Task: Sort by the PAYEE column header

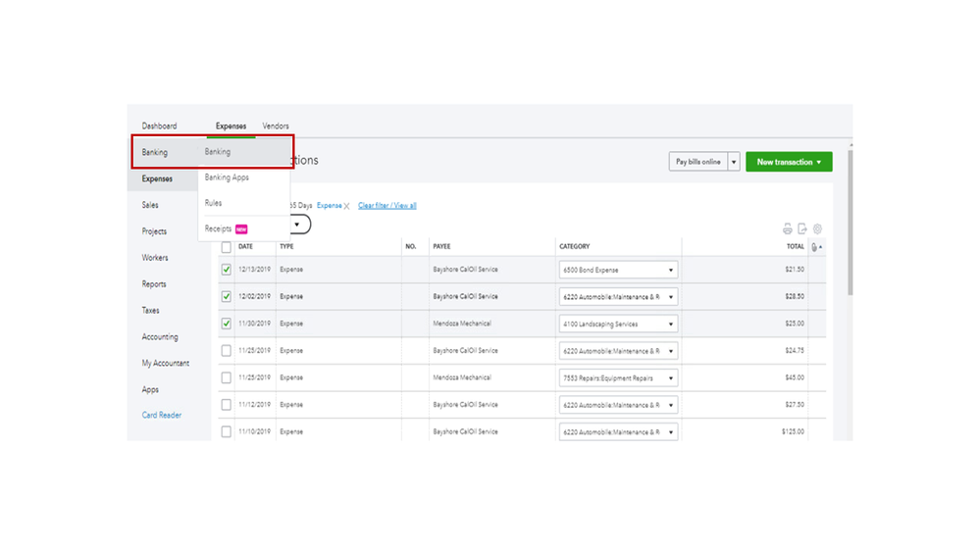Action: [441, 247]
